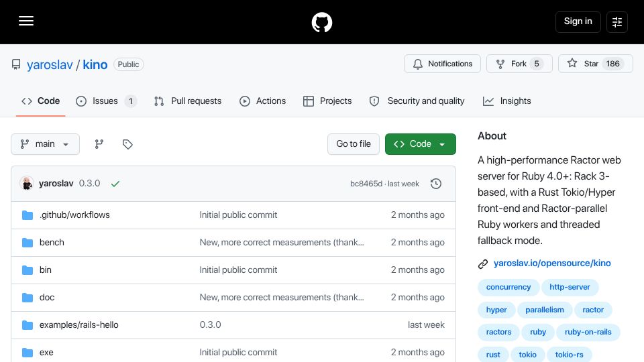Open the examples/rails-hello folder
The height and width of the screenshot is (362, 644).
(x=79, y=325)
